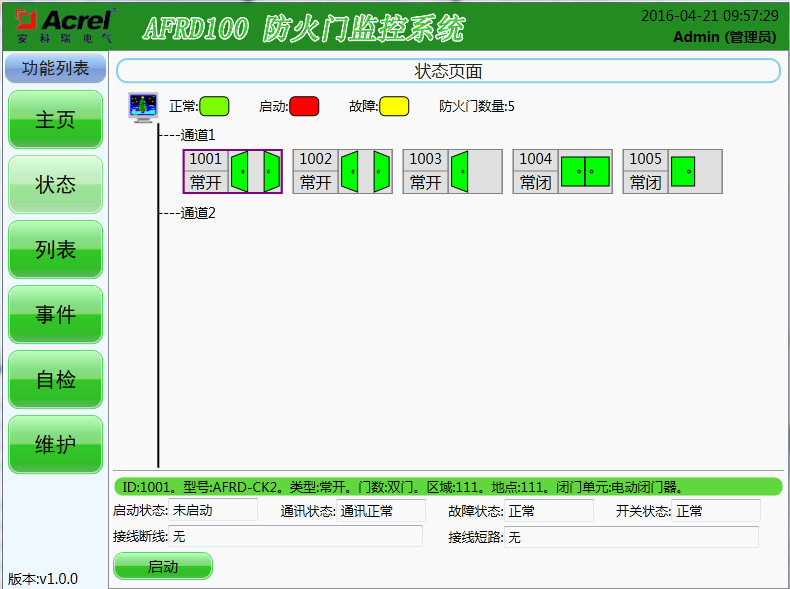Select fire door 1002 open door icon

pyautogui.click(x=365, y=171)
